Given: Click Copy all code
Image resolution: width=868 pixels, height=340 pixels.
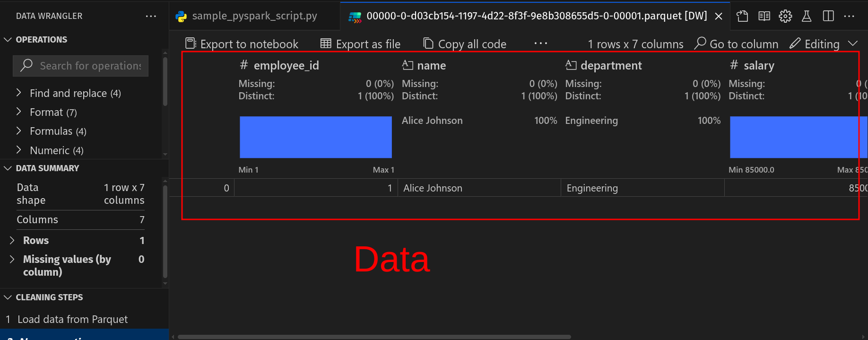Looking at the screenshot, I should pyautogui.click(x=465, y=44).
